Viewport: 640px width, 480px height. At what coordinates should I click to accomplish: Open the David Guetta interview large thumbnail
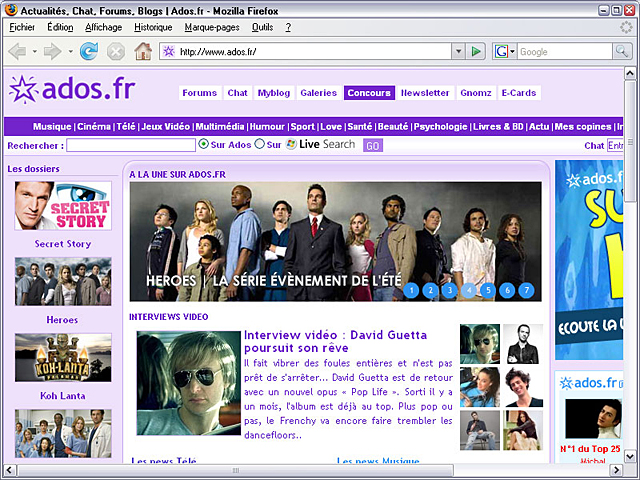tap(189, 383)
